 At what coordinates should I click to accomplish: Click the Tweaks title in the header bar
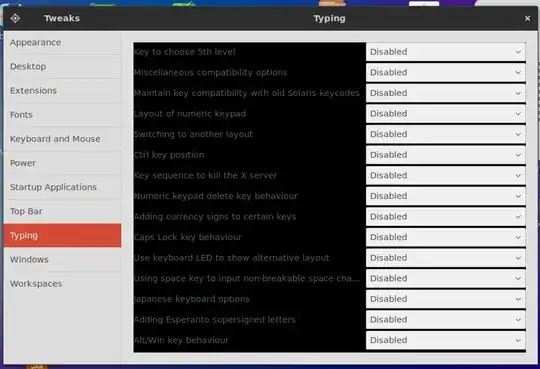tap(62, 18)
